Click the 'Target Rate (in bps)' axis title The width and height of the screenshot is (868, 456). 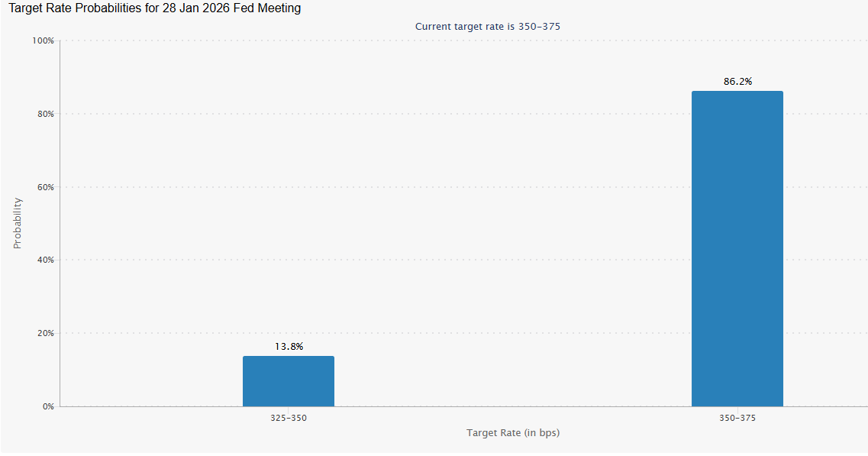tap(513, 433)
